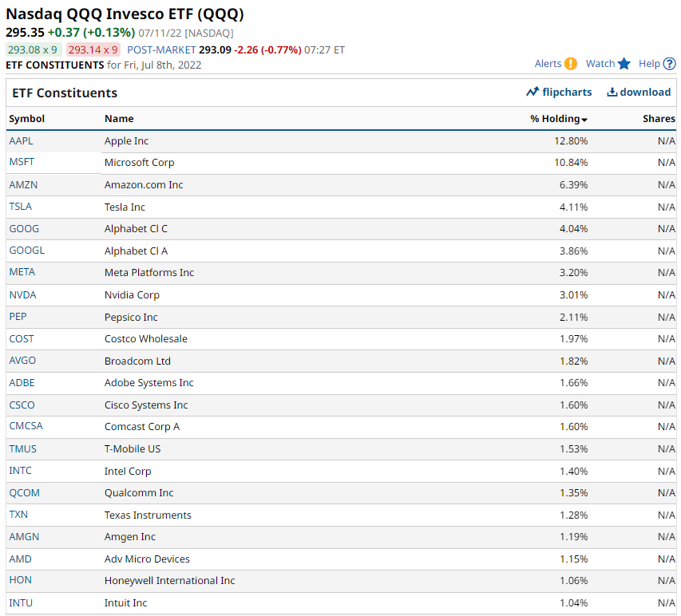Select the Apple Inc name cell
The image size is (681, 616).
pos(126,141)
